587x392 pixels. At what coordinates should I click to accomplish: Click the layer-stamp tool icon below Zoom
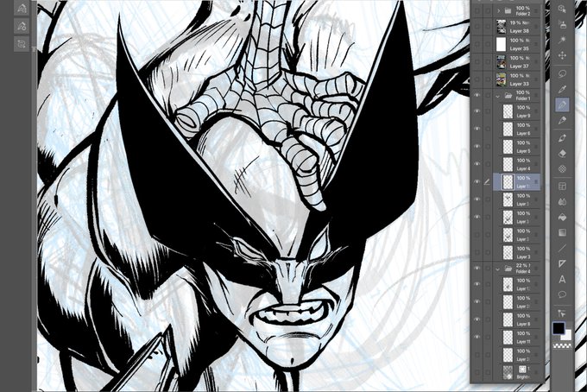562,24
